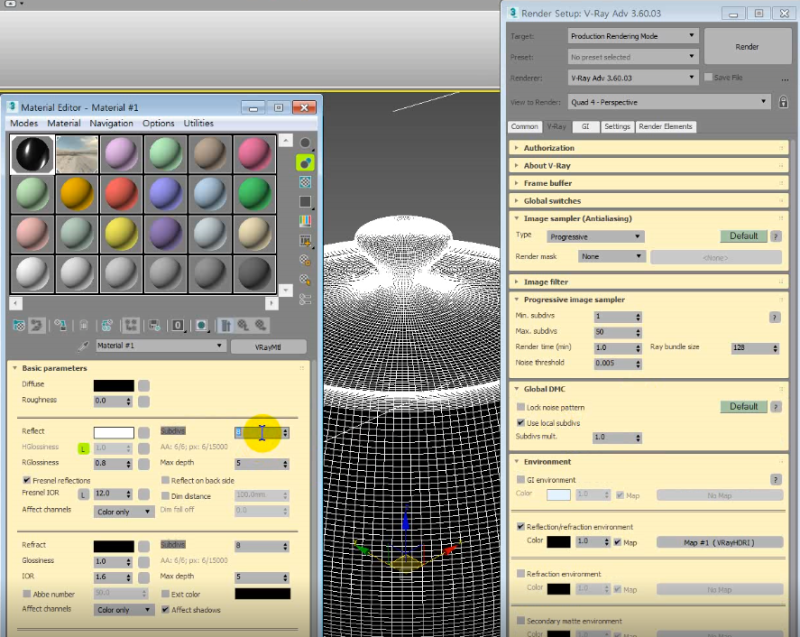Open the Target rendering mode dropdown
This screenshot has height=637, width=800.
click(630, 35)
